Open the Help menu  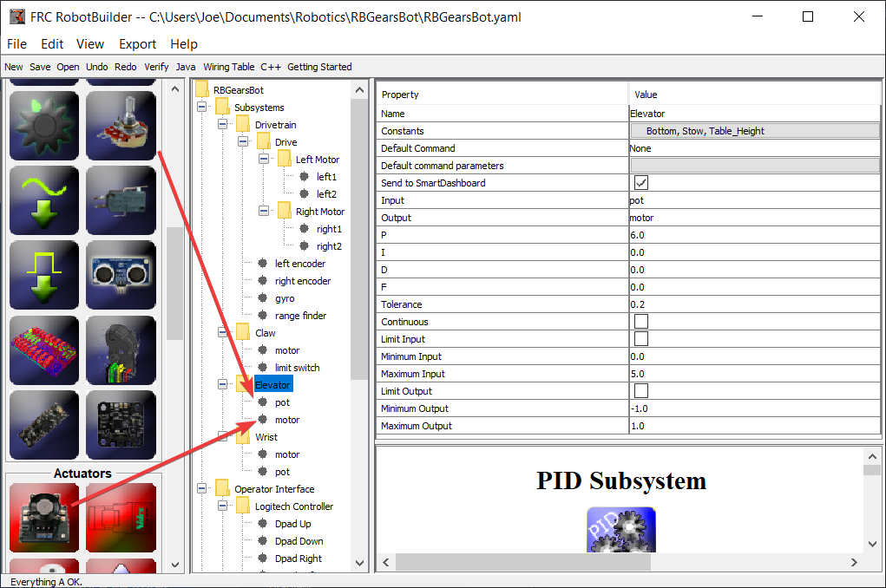[x=184, y=43]
